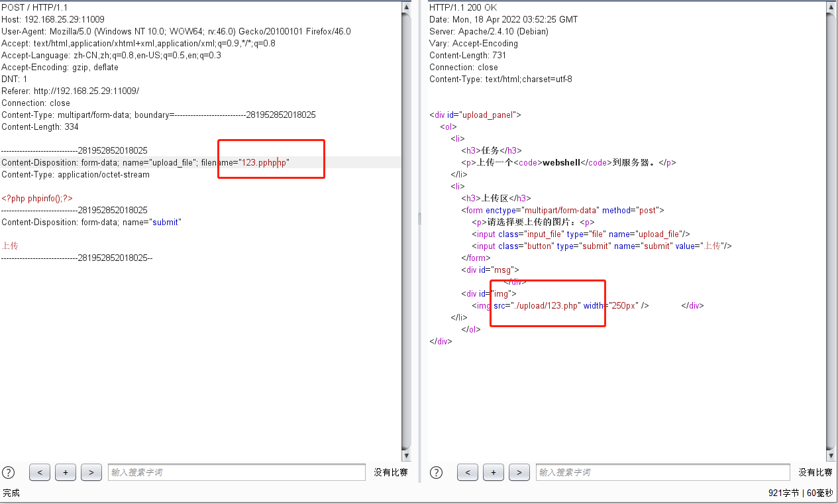Click Content-Type: application/octet-stream line
838x504 pixels.
tap(76, 174)
